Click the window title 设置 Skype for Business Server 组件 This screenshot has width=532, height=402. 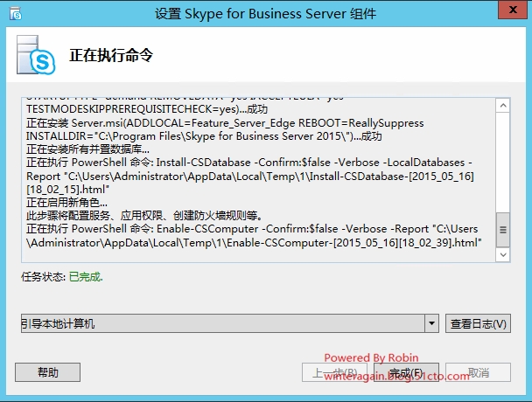pos(266,14)
